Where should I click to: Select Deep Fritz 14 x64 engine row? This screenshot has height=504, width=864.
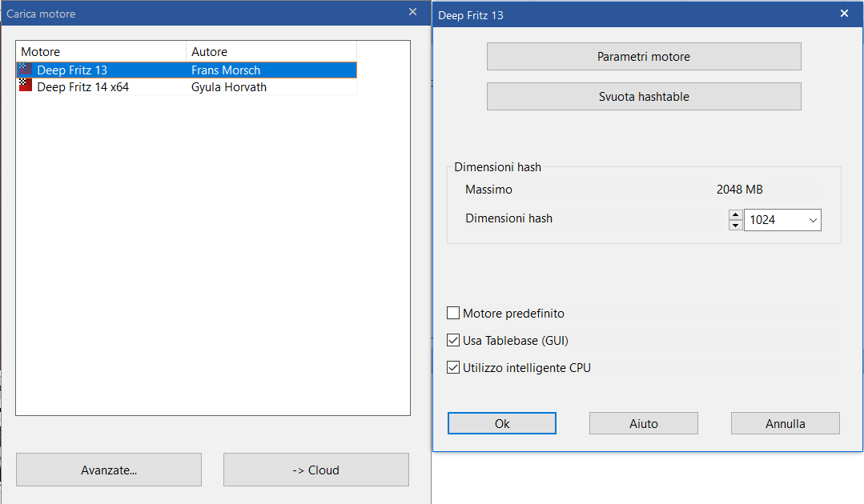(187, 87)
